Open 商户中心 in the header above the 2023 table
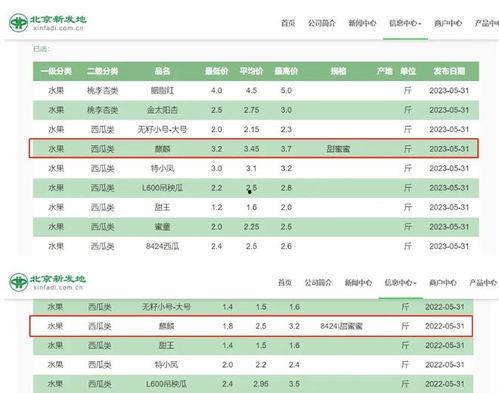Image resolution: width=499 pixels, height=393 pixels. 448,23
